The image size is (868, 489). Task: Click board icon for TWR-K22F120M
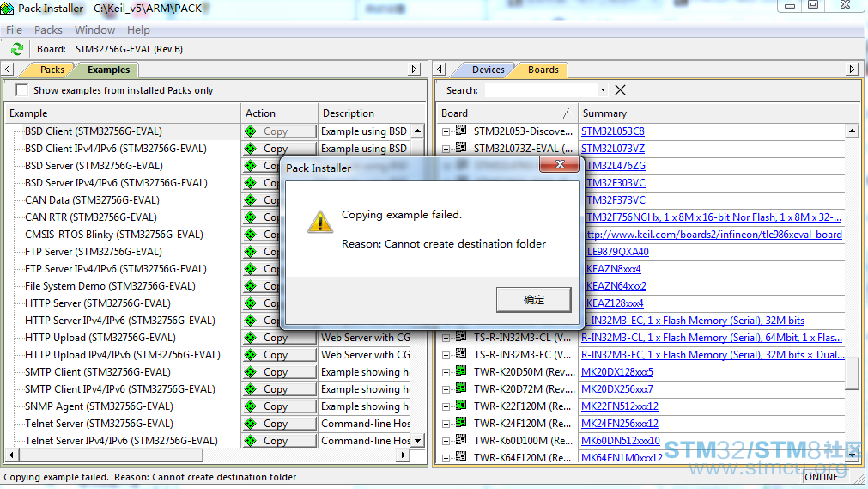tap(461, 406)
